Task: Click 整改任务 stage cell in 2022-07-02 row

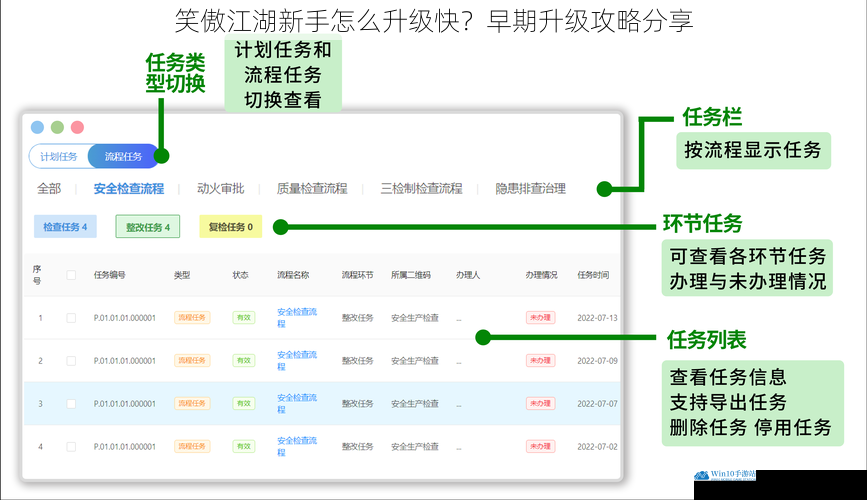Action: tap(358, 446)
